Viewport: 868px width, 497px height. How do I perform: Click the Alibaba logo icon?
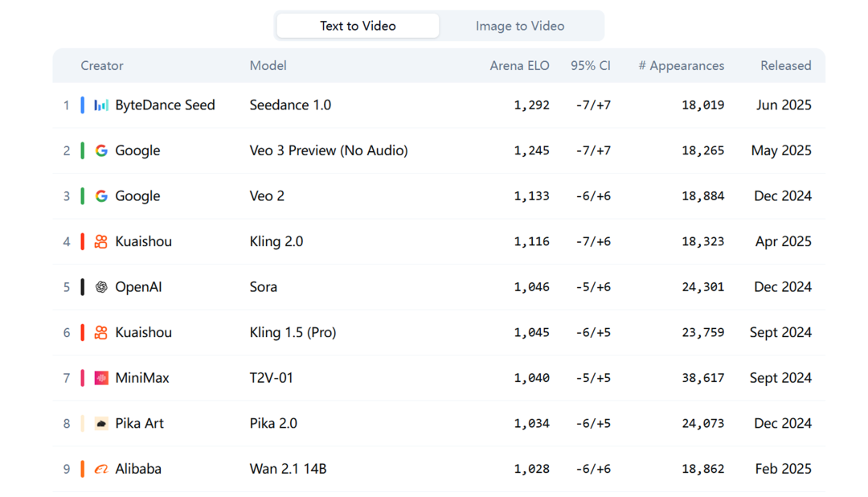click(101, 469)
